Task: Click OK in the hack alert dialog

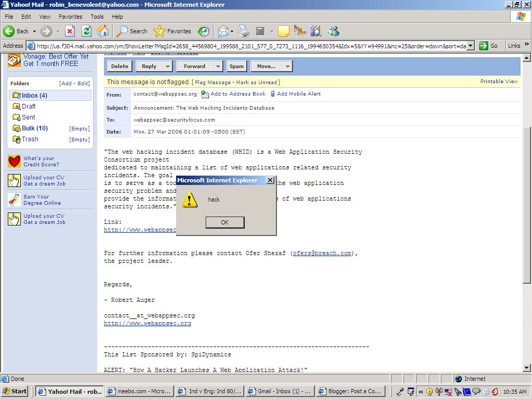Action: (x=225, y=222)
